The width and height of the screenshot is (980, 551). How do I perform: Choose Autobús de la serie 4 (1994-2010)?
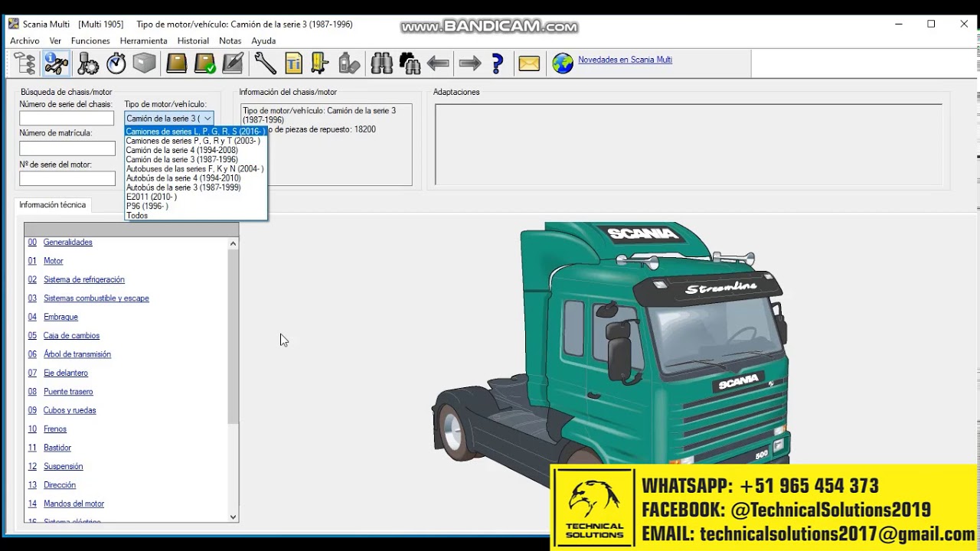click(195, 178)
